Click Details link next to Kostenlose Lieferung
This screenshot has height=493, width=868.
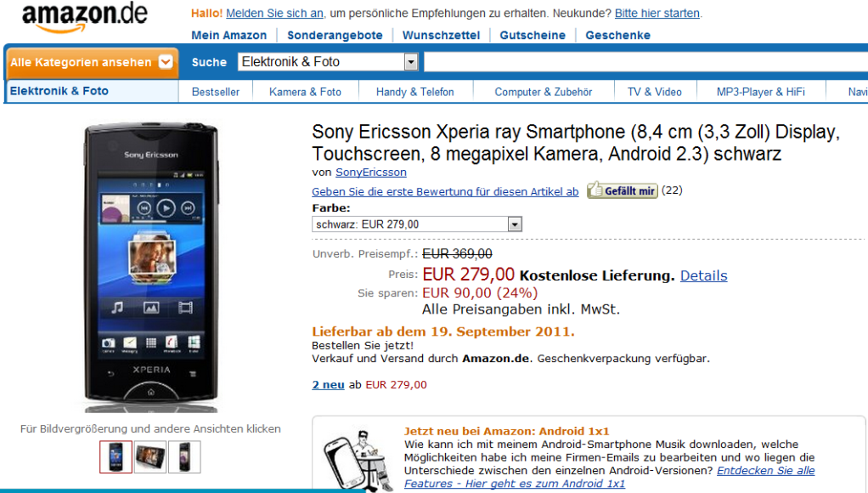click(703, 275)
